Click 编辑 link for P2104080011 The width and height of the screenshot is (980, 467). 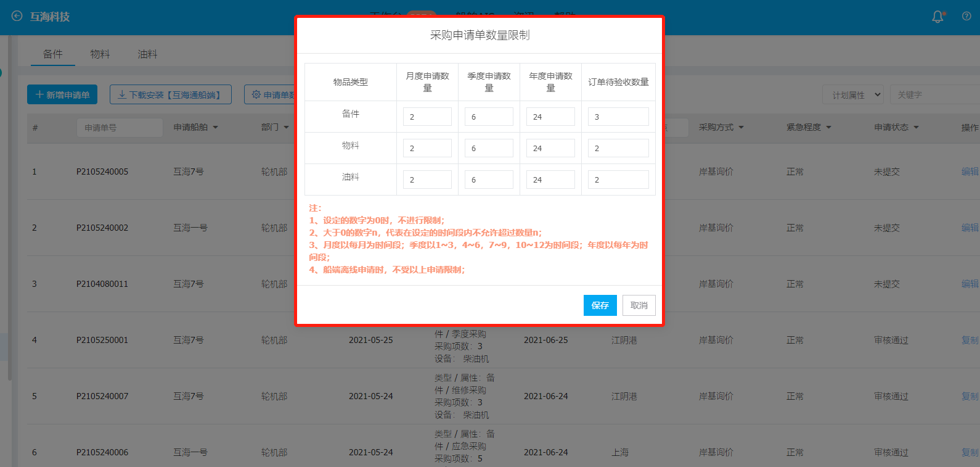pos(970,284)
